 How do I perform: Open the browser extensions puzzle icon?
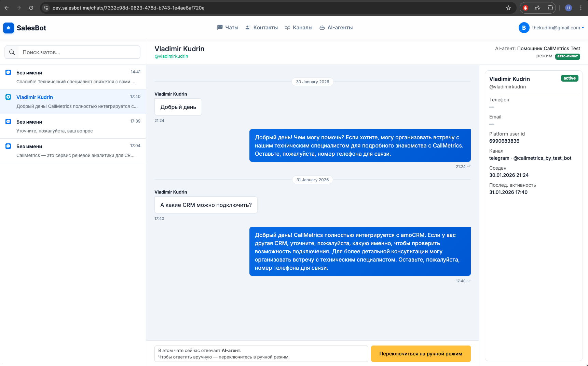pos(550,8)
